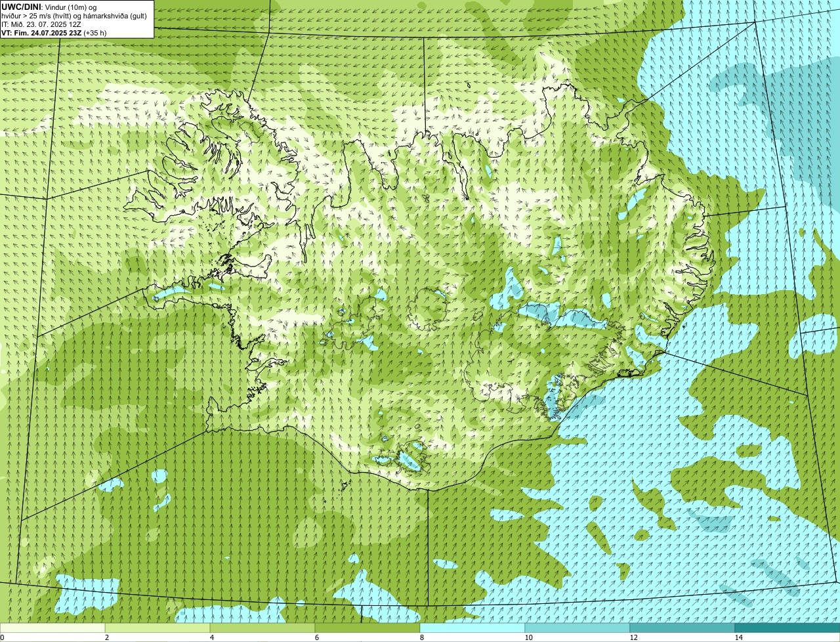Click the dark green 6–8 legend color band
The height and width of the screenshot is (642, 840).
point(367,628)
